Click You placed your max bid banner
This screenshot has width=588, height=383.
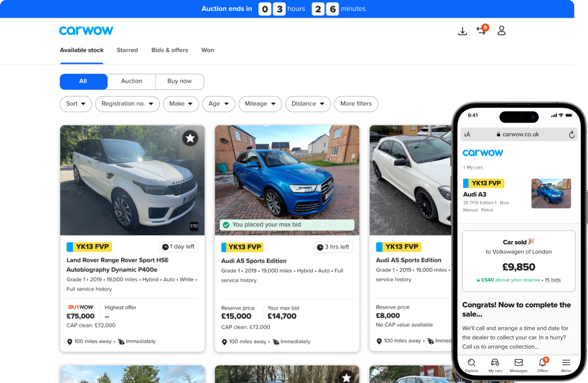click(287, 225)
